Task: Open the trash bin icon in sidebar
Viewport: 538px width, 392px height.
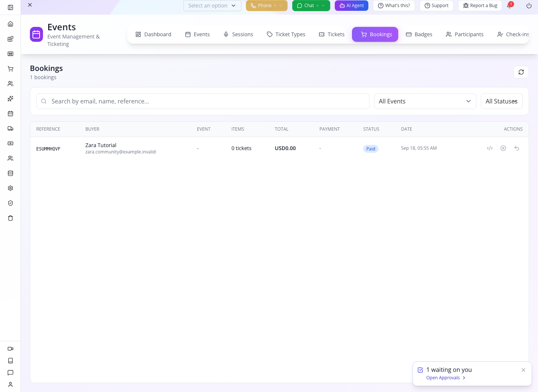Action: [x=10, y=218]
